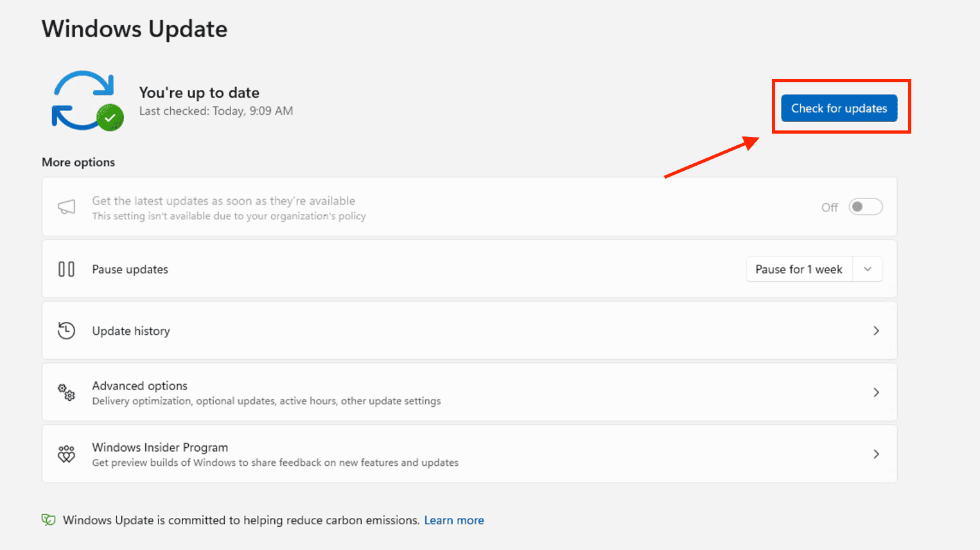Select the Advanced options title text
The image size is (980, 550).
coord(140,386)
